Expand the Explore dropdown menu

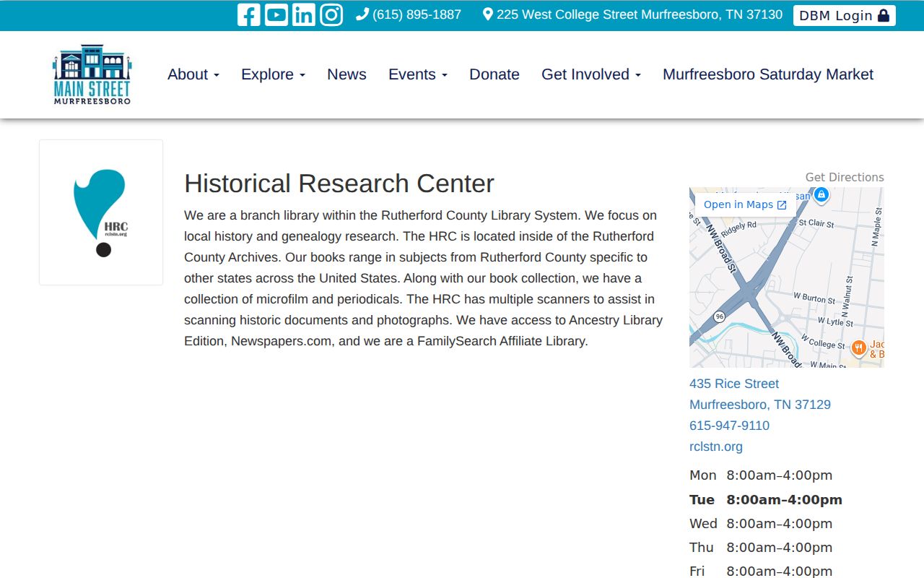[x=273, y=74]
